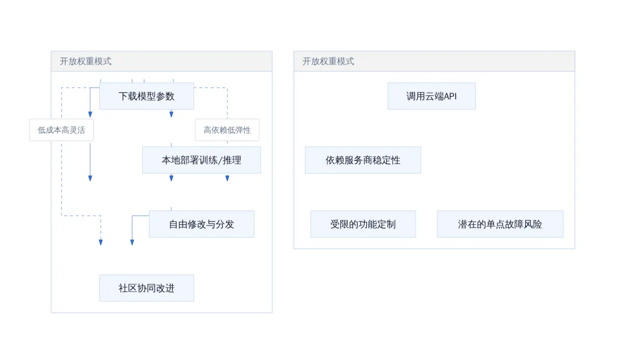Image resolution: width=626 pixels, height=364 pixels.
Task: Select the 自由修改与分发 box
Action: click(x=201, y=224)
